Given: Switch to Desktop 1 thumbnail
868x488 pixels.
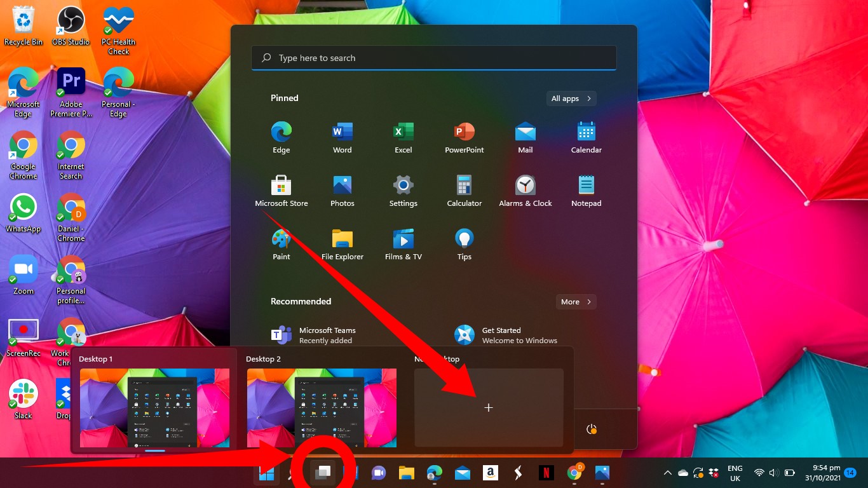Looking at the screenshot, I should (155, 407).
